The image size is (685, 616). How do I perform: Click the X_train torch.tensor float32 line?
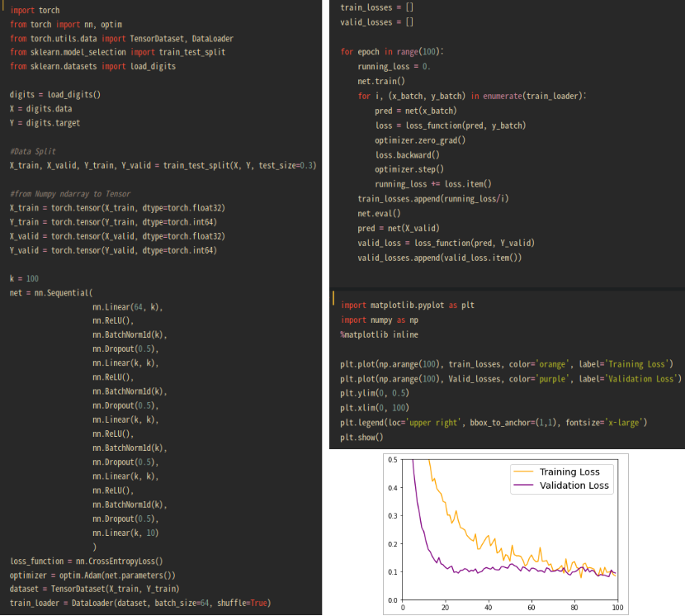coord(117,207)
